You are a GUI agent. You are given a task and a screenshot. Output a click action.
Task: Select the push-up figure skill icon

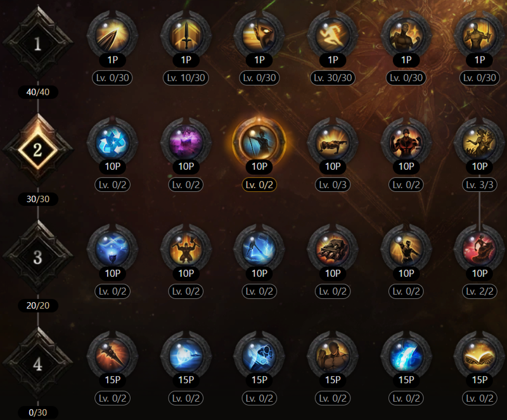[333, 143]
